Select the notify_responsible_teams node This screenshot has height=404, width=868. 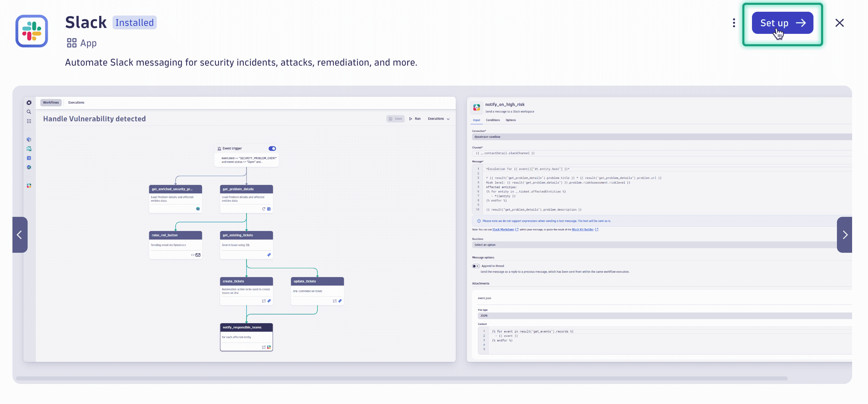point(247,337)
